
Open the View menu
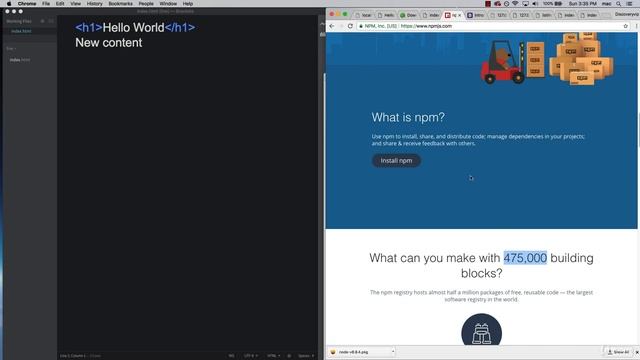(76, 4)
